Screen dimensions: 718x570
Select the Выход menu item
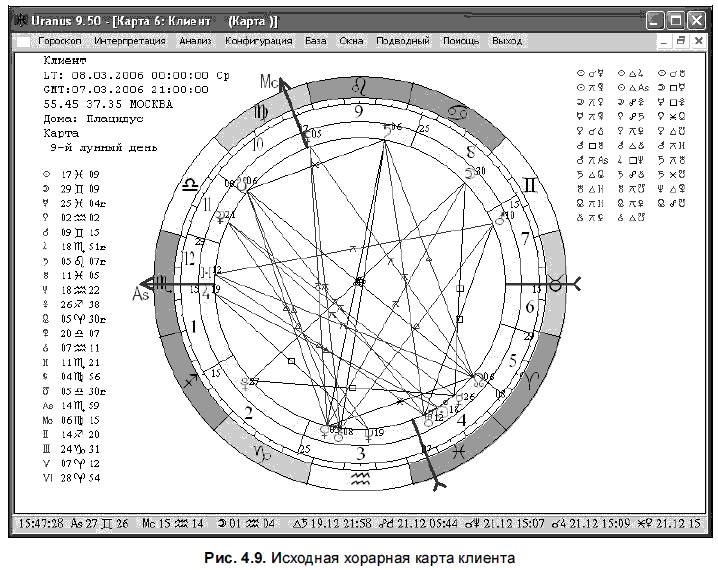point(507,41)
